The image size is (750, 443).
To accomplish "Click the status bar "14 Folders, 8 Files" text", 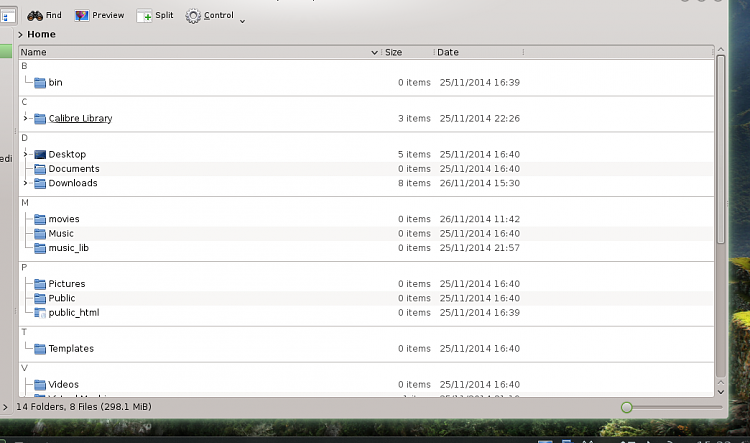I will [84, 407].
